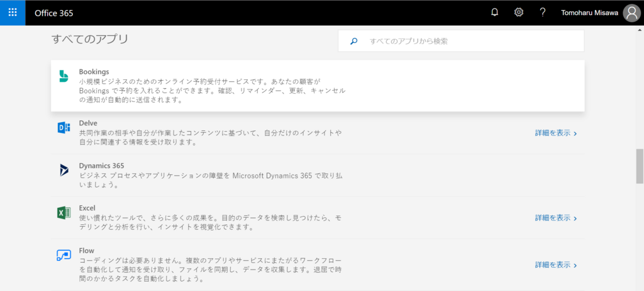Click the Tomoharu Misawa user name
Viewport: 644px width, 291px height.
589,13
